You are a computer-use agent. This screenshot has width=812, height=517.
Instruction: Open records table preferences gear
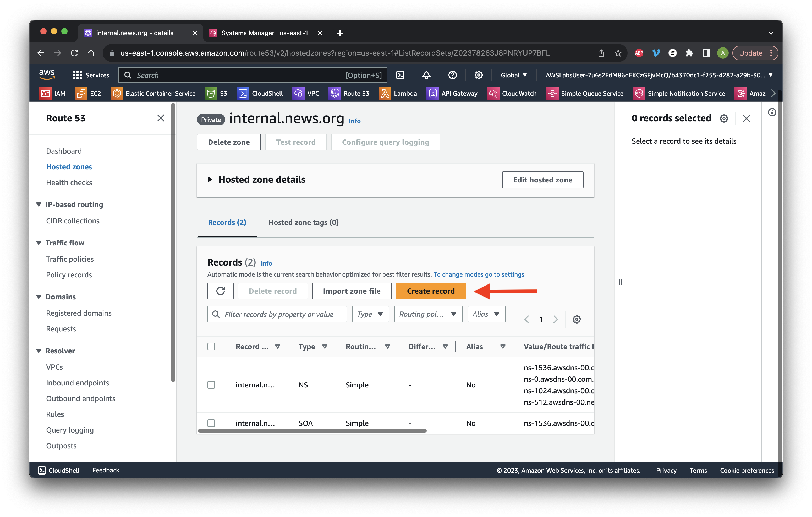point(577,319)
